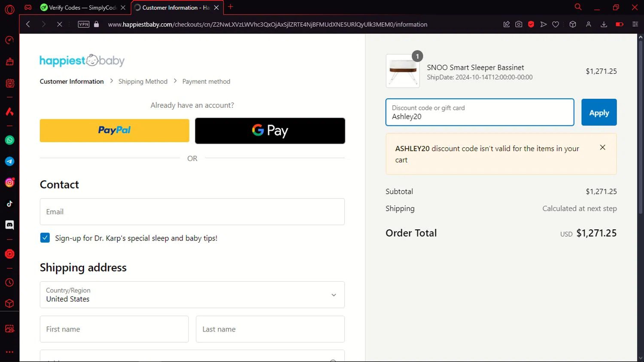This screenshot has width=644, height=362.
Task: Open the ad blocker shield icon
Action: [531, 24]
